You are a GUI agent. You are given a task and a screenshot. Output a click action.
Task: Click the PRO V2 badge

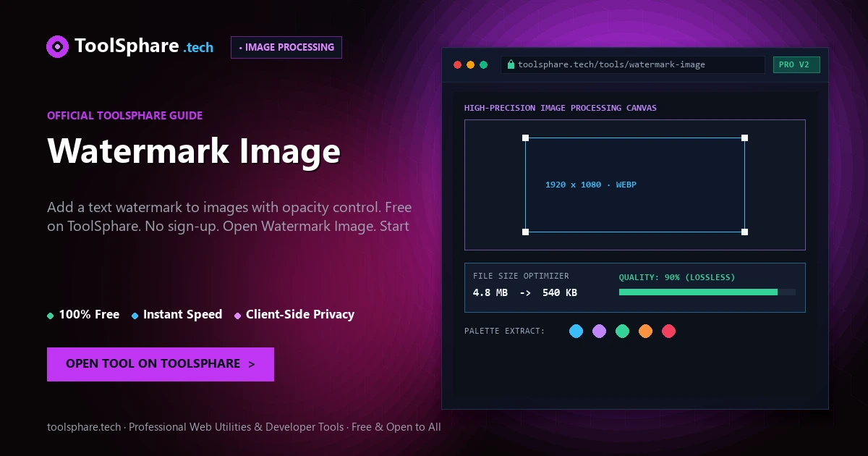(x=796, y=64)
